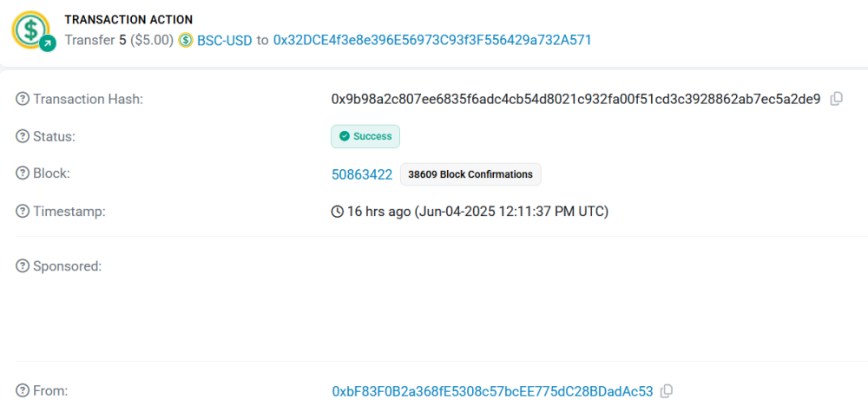
Task: Click the 38609 Block Confirmations badge
Action: click(470, 174)
